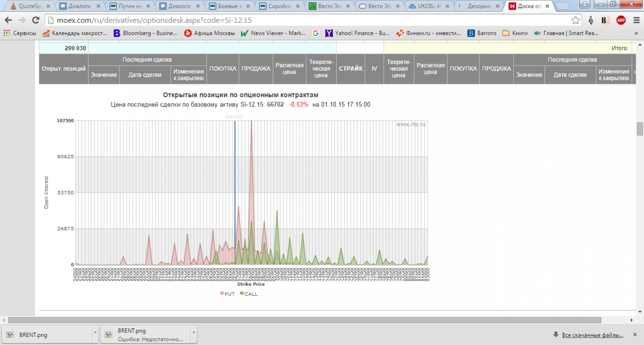Expand hidden bookmarks overflow chevron
644x345 pixels.
click(636, 33)
